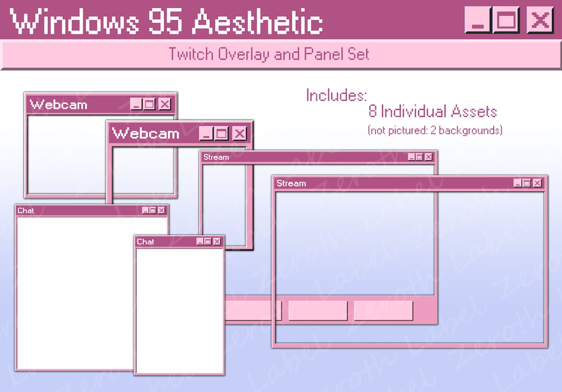Select the maximize icon on the second Webcam window

point(222,133)
